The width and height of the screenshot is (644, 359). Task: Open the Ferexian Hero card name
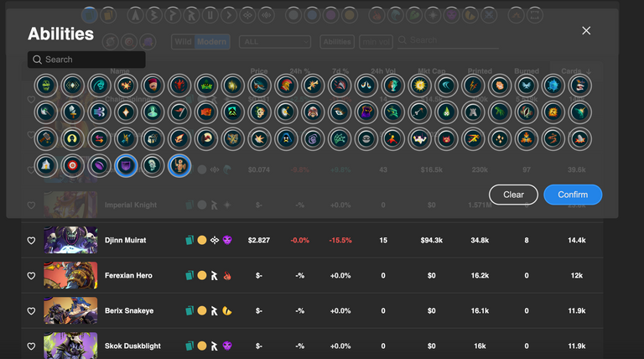(x=128, y=276)
